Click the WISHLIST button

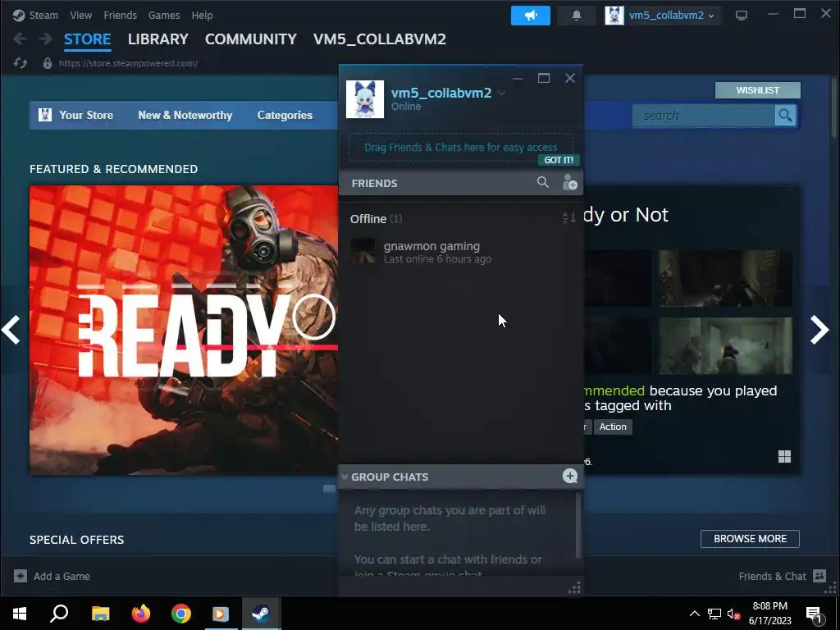(x=757, y=90)
